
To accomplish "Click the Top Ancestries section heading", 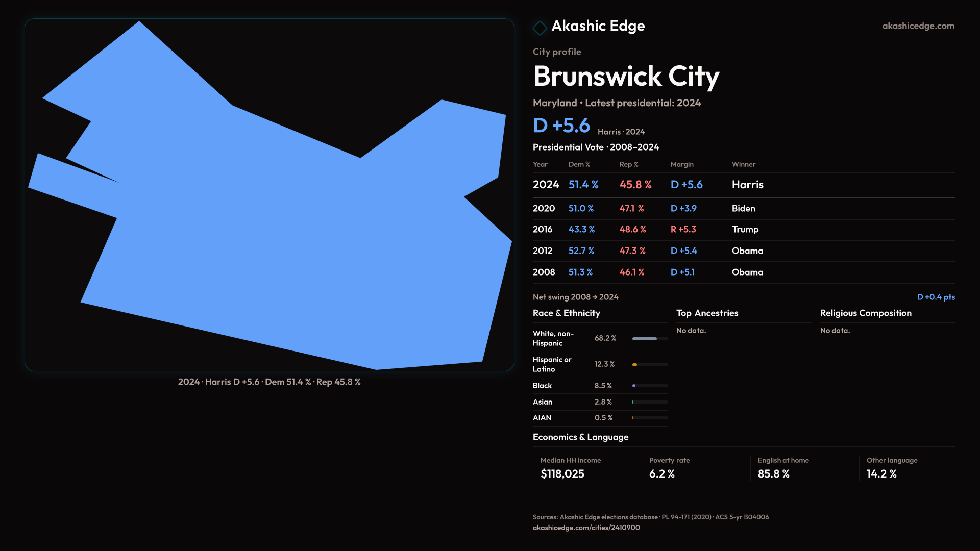I will (707, 313).
